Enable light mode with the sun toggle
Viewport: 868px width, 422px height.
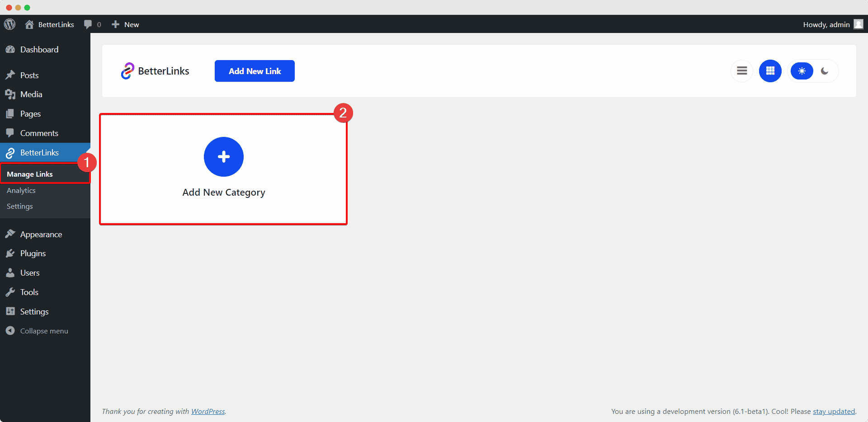point(802,71)
